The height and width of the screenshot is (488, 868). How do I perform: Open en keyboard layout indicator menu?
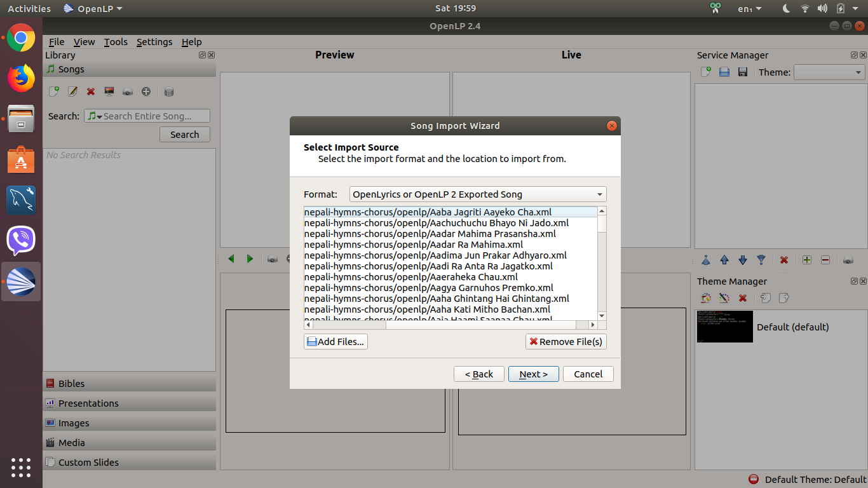(x=749, y=8)
